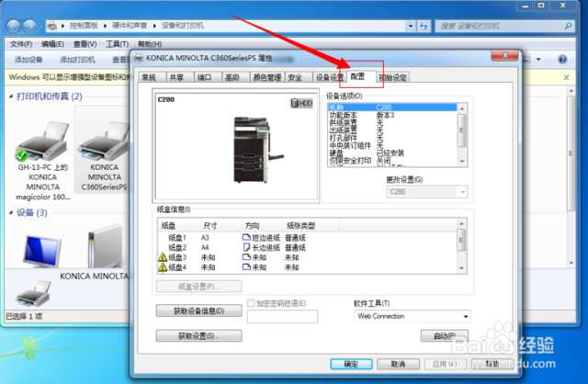Select 功能版本 row in 设备选项 list

click(x=392, y=115)
